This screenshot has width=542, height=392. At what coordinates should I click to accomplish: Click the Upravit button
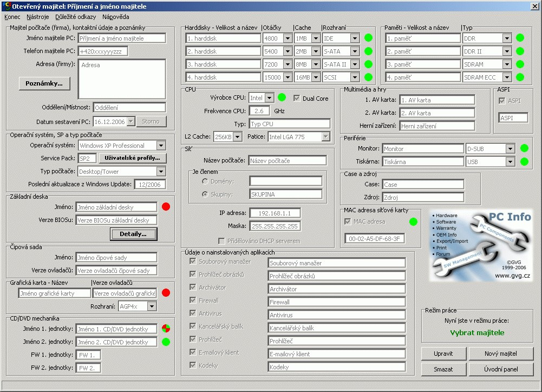tap(443, 354)
